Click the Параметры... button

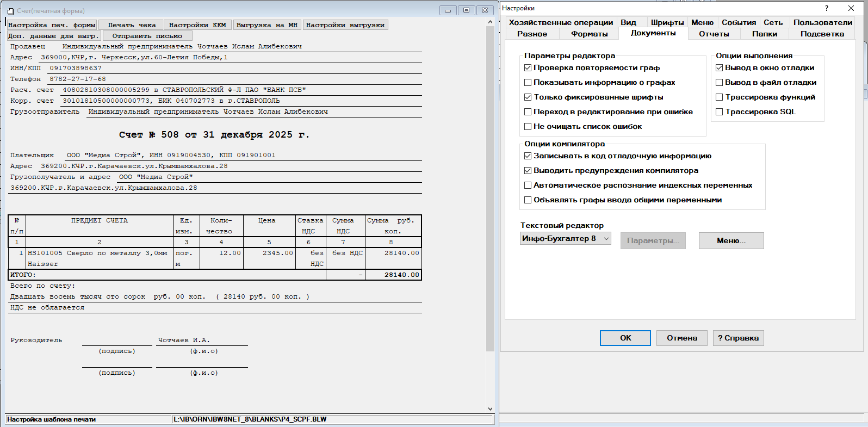click(x=653, y=240)
